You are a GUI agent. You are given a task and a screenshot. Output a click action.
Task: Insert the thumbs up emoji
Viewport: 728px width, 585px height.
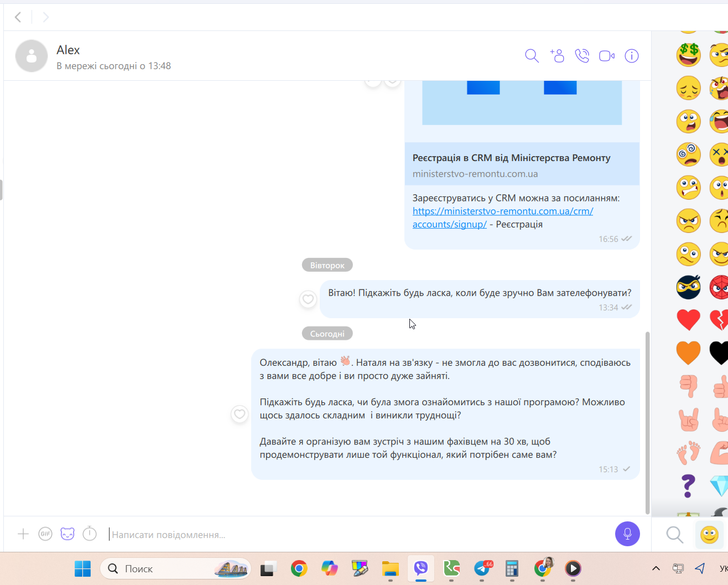click(720, 386)
